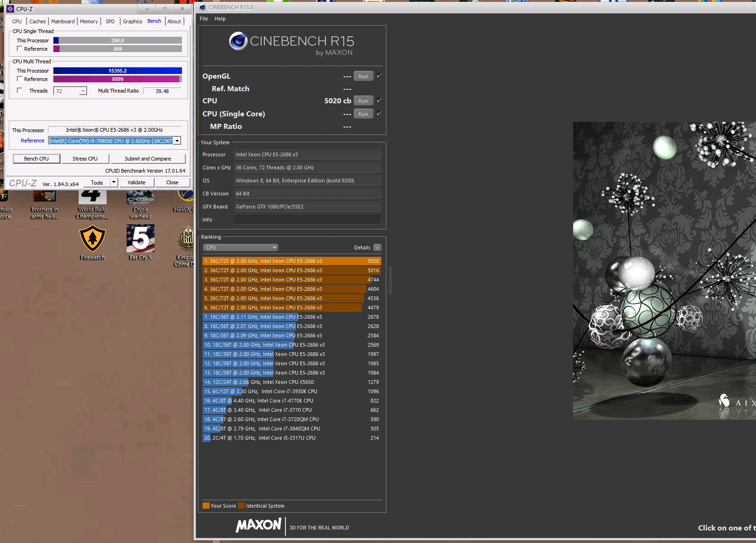
Task: Click the Your Score legend swatch
Action: coord(206,506)
